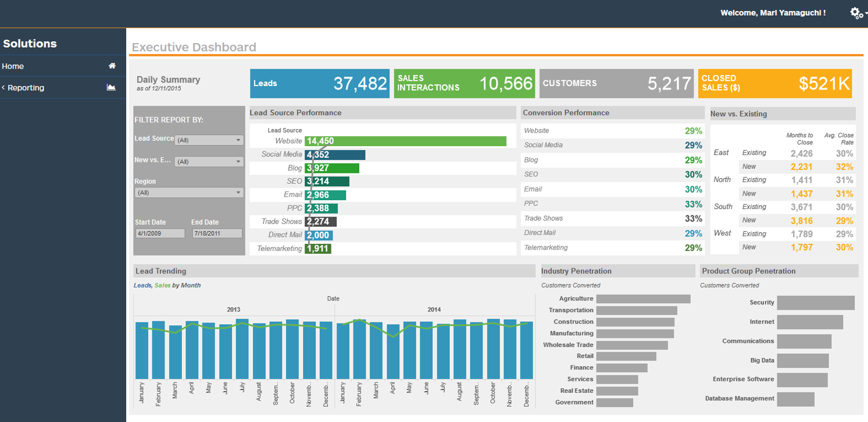Screen dimensions: 868x422
Task: Click the Security product group bar
Action: point(816,303)
